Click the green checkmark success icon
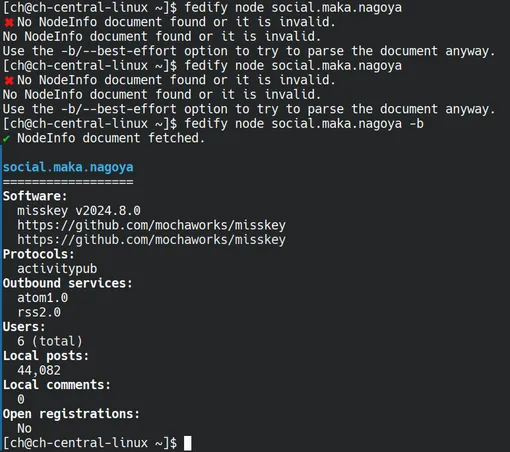This screenshot has width=510, height=452. [6, 138]
